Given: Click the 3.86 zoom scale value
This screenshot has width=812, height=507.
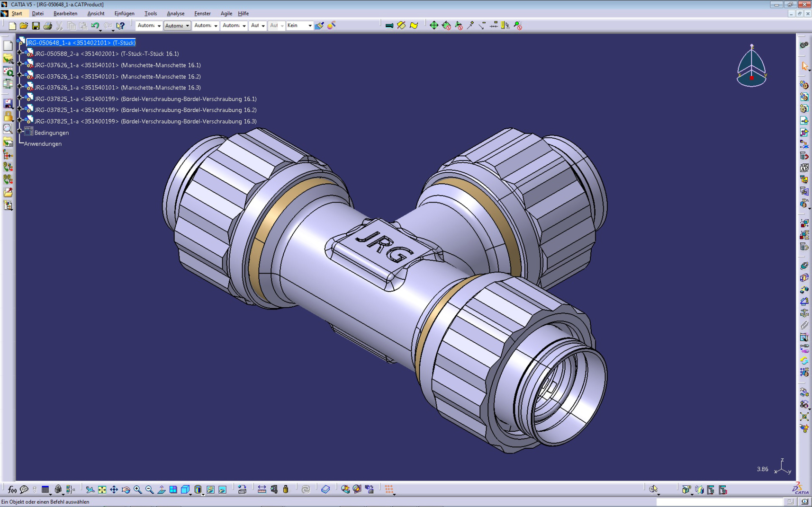Looking at the screenshot, I should pos(762,469).
